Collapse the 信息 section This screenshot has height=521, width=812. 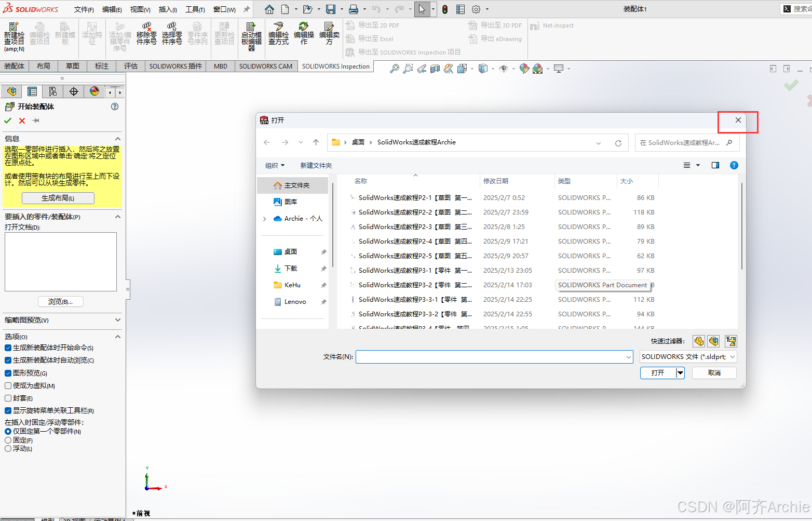click(x=118, y=139)
